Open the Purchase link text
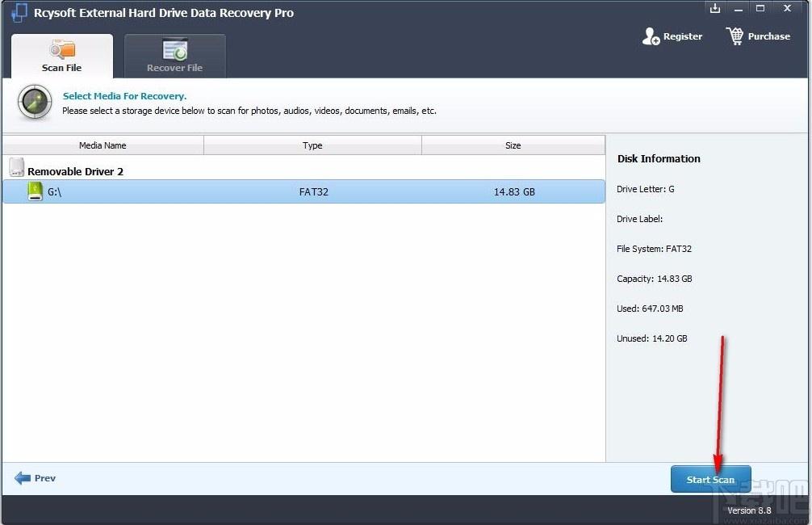Image resolution: width=812 pixels, height=525 pixels. coord(769,36)
